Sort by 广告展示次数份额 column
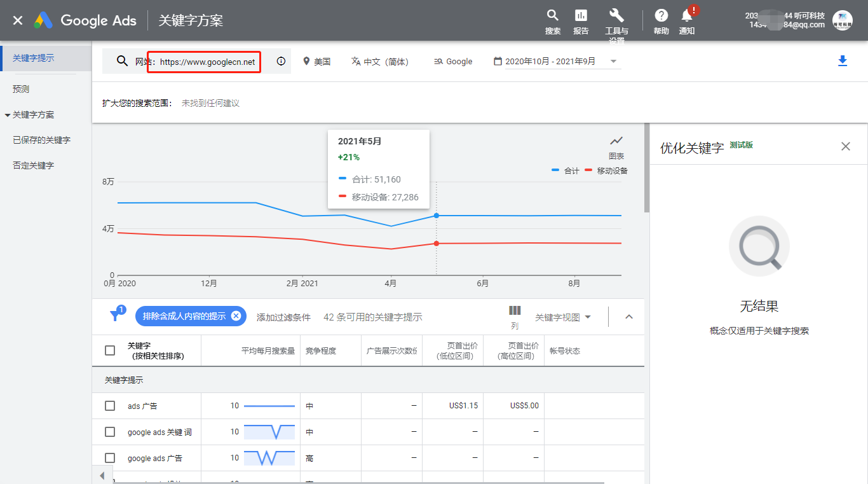This screenshot has height=484, width=868. (391, 350)
